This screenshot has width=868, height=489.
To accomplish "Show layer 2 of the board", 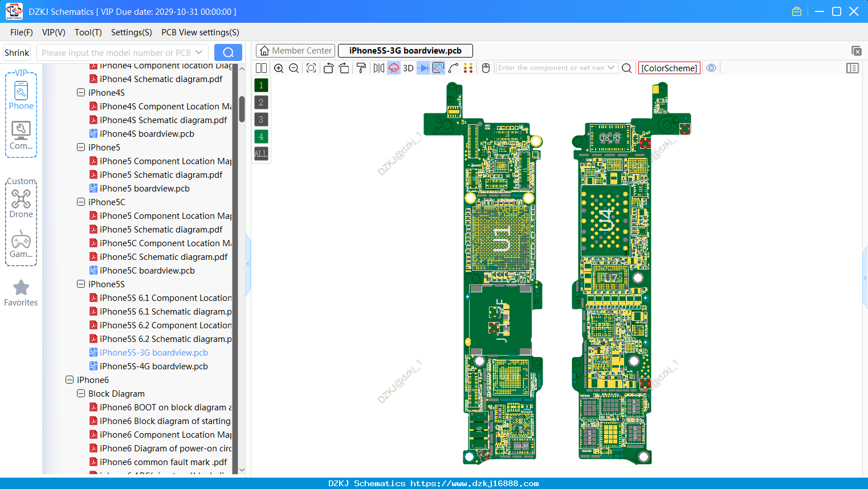I will (261, 103).
